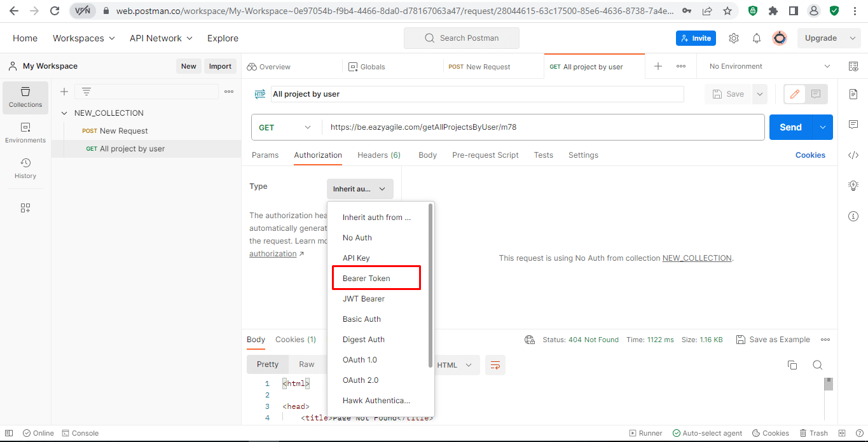Expand the No Environment selector
Screen dimensions: 868x442
pyautogui.click(x=769, y=66)
